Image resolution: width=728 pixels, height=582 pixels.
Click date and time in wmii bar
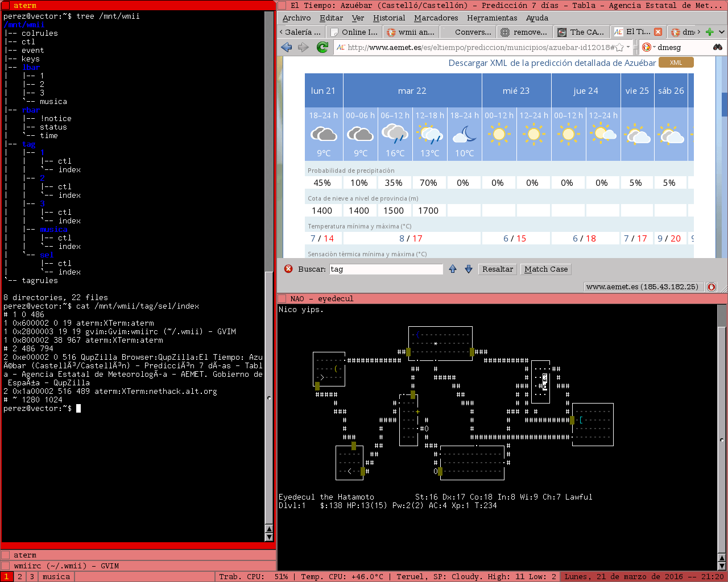click(x=643, y=576)
